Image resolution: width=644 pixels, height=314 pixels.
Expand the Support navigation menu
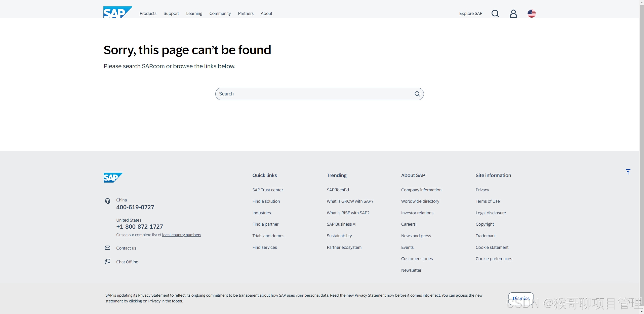click(171, 13)
